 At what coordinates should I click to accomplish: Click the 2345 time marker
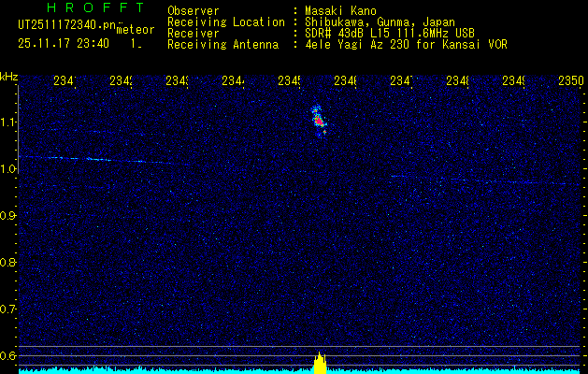click(x=289, y=81)
